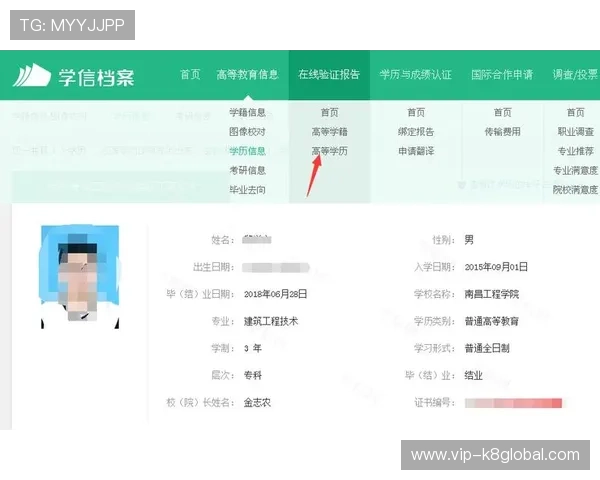This screenshot has width=600, height=480.
Task: Open the 国际合作申请 navigation menu
Action: click(x=502, y=74)
